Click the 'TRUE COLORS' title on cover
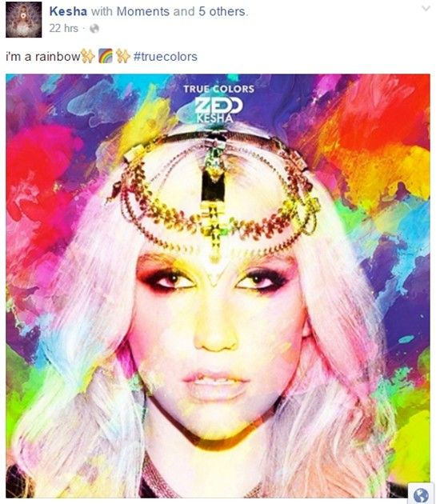Image resolution: width=440 pixels, height=504 pixels. point(218,89)
